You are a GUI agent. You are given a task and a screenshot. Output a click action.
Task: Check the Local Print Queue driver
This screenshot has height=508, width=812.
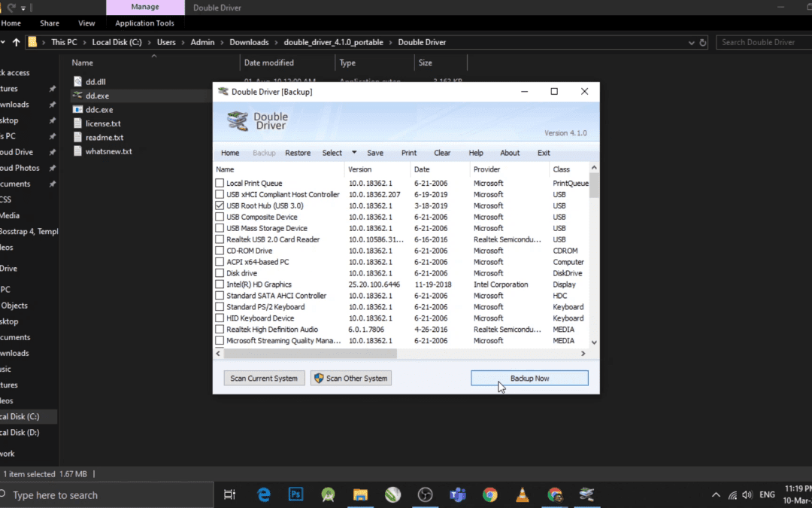[x=220, y=183]
